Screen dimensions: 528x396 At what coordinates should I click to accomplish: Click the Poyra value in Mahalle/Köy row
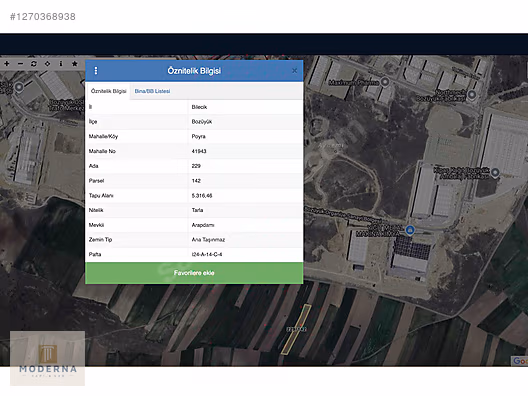click(x=198, y=136)
